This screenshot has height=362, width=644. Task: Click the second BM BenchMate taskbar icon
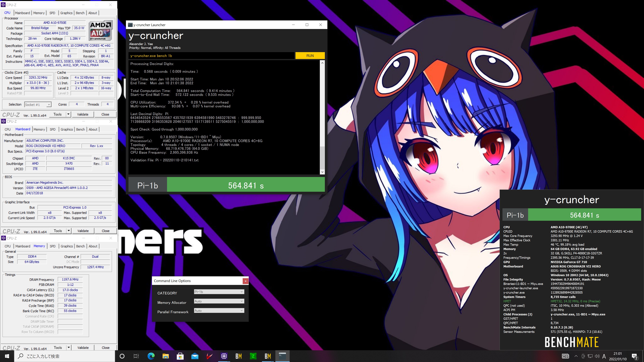(268, 356)
